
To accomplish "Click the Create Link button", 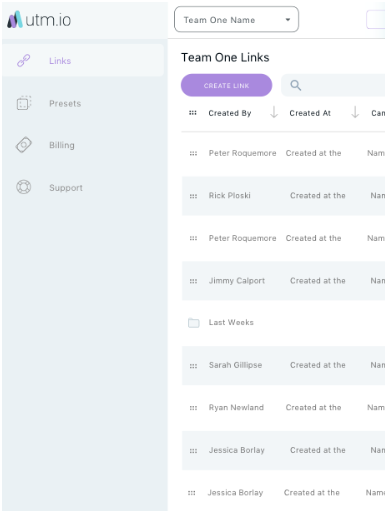I will [x=226, y=85].
